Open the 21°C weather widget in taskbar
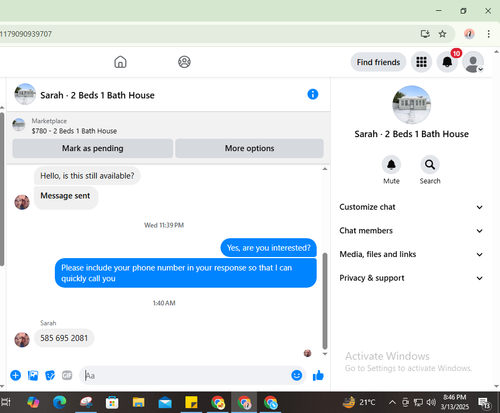Viewport: 500px width, 413px height. click(x=359, y=402)
